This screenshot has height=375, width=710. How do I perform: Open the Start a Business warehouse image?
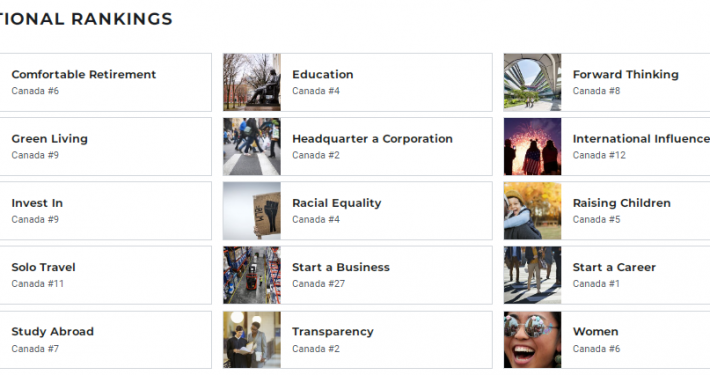(252, 275)
